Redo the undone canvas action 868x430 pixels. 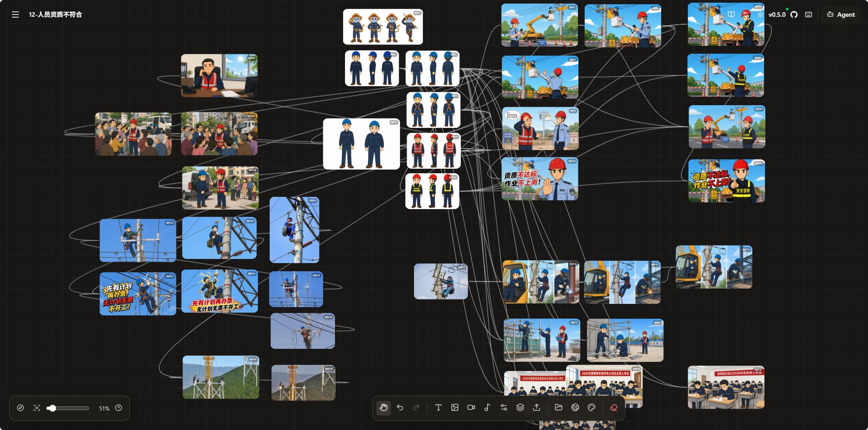(x=416, y=407)
